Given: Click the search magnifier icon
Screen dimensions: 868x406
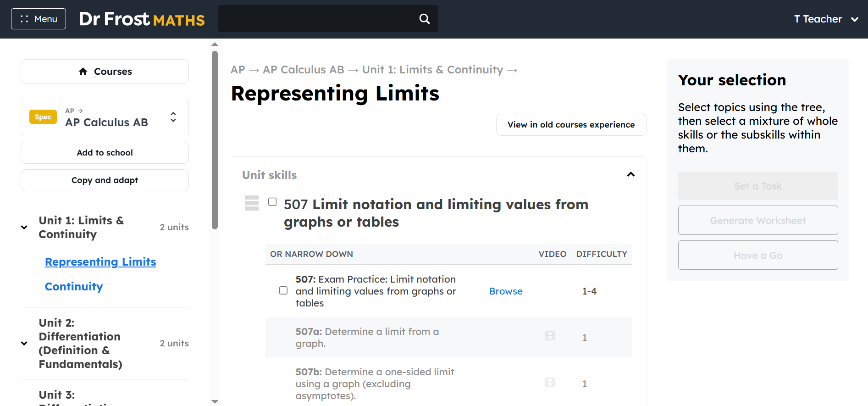Looking at the screenshot, I should [425, 19].
